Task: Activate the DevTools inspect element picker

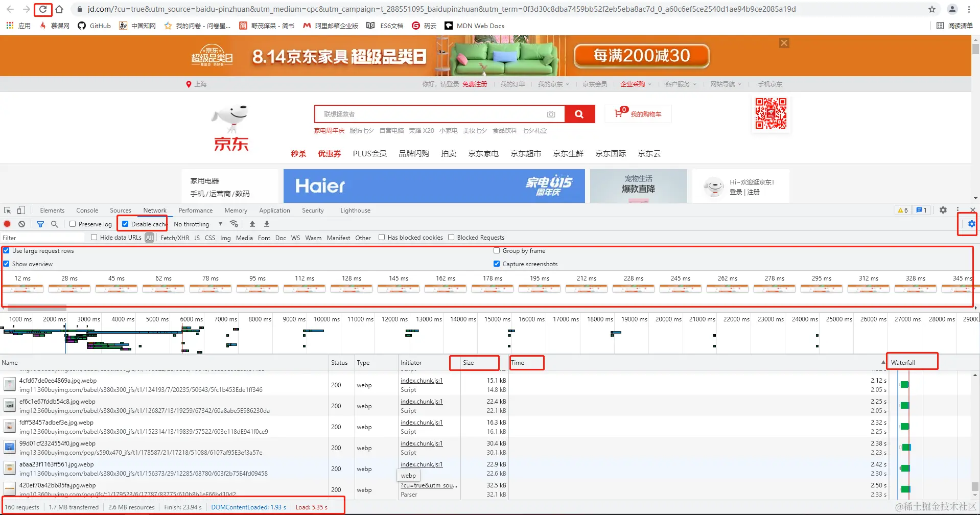Action: [8, 210]
